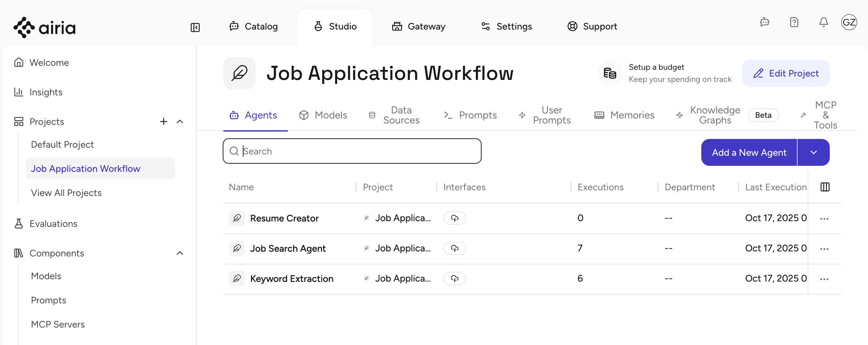Screen dimensions: 868x345
Task: Open more options for Keyword Extraction
Action: pos(824,279)
